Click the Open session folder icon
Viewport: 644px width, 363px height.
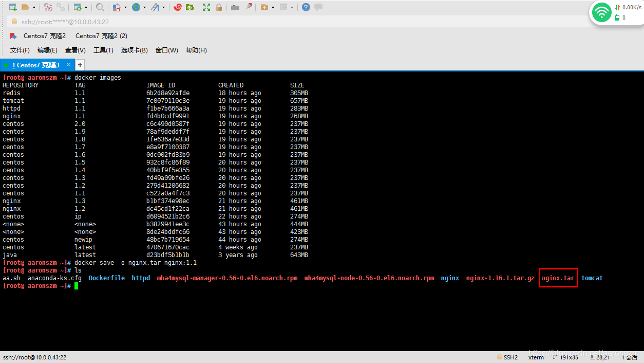coord(26,7)
